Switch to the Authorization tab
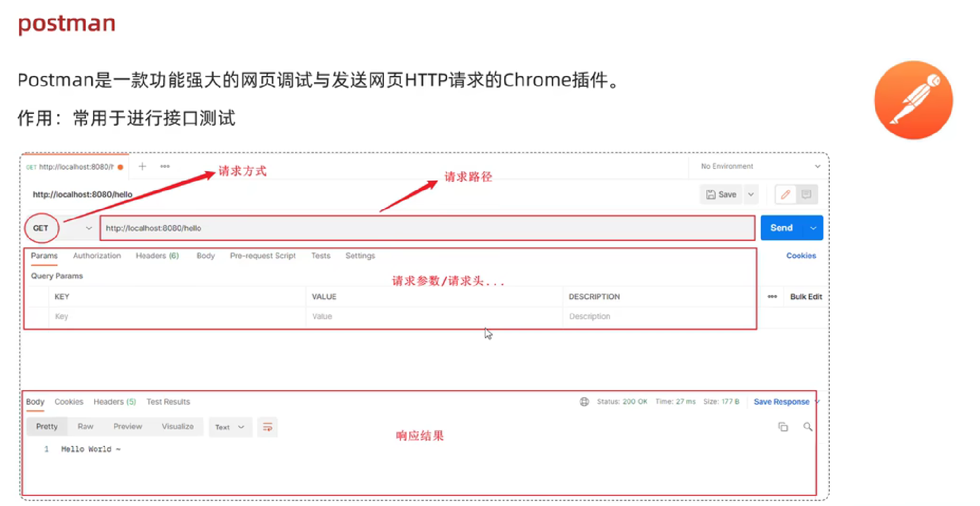Image resolution: width=980 pixels, height=506 pixels. 97,256
